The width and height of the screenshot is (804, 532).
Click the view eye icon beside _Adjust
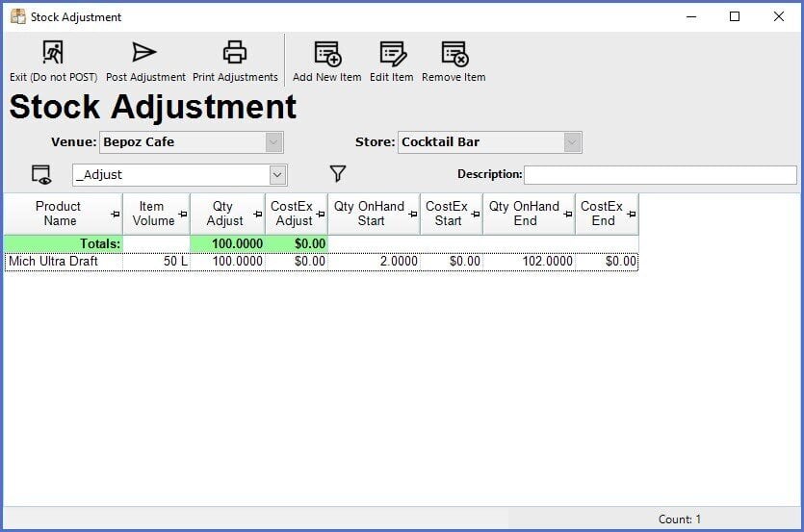pos(41,175)
